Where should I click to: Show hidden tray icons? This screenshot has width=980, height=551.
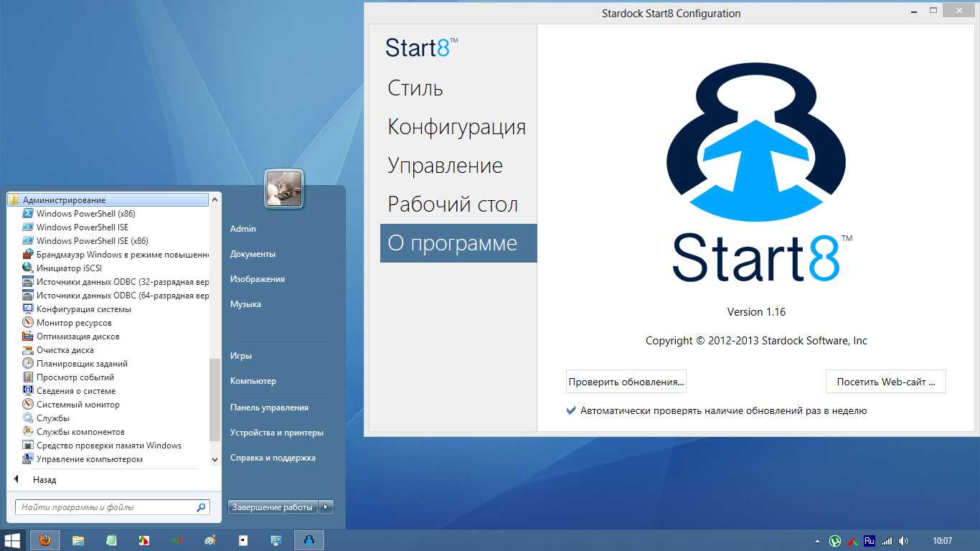[x=817, y=541]
